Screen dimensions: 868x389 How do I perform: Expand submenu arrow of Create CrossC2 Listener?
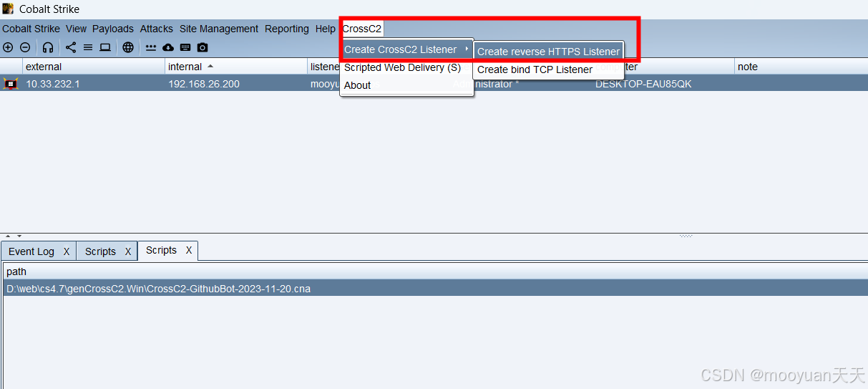(x=467, y=49)
